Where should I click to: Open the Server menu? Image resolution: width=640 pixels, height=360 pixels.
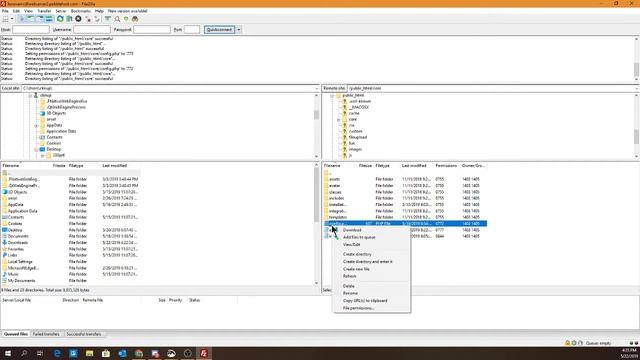[61, 11]
